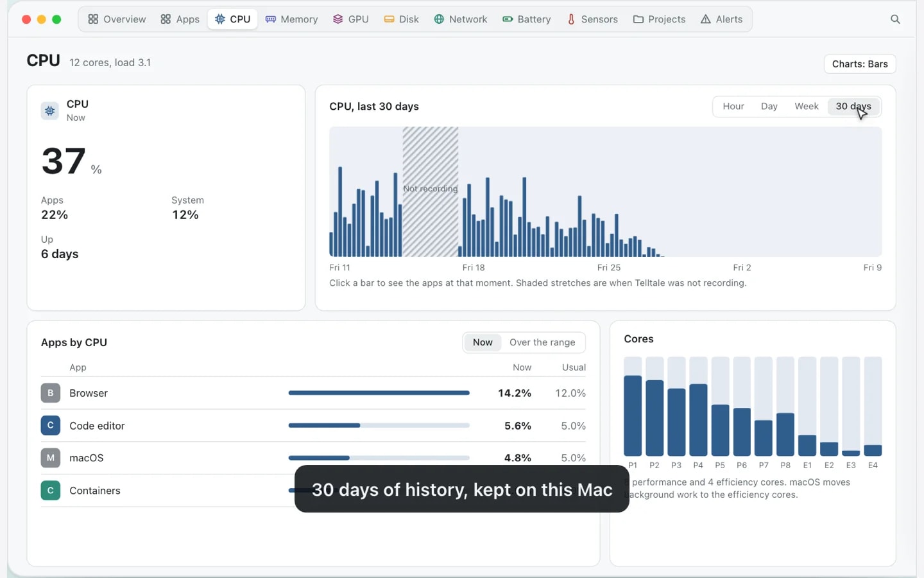Choose the Now option in Apps by CPU
The height and width of the screenshot is (578, 924).
click(x=483, y=342)
